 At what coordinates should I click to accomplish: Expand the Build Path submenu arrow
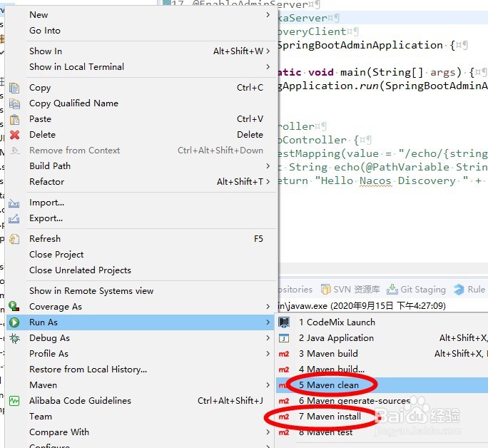click(x=268, y=166)
